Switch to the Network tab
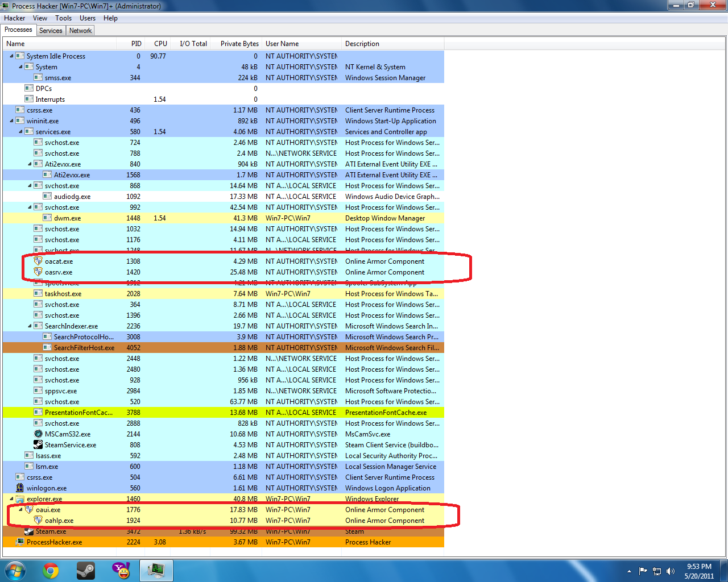 click(80, 31)
